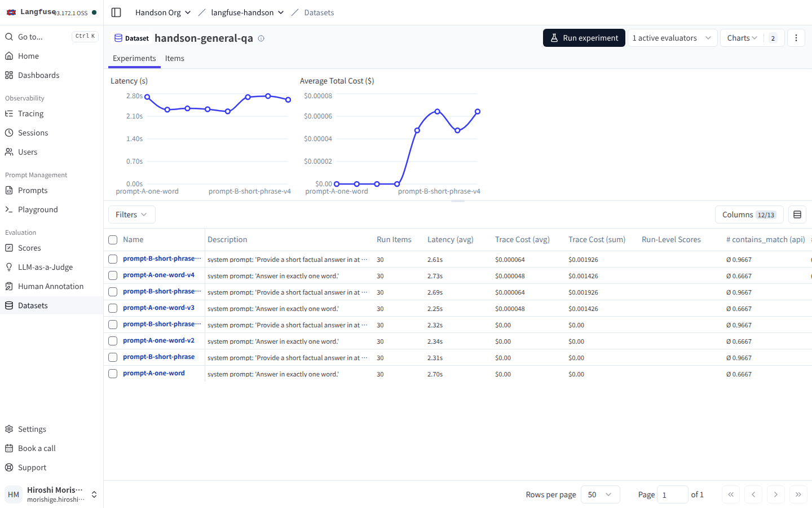The image size is (812, 508).
Task: Open the Columns 12/13 selector
Action: click(x=749, y=214)
